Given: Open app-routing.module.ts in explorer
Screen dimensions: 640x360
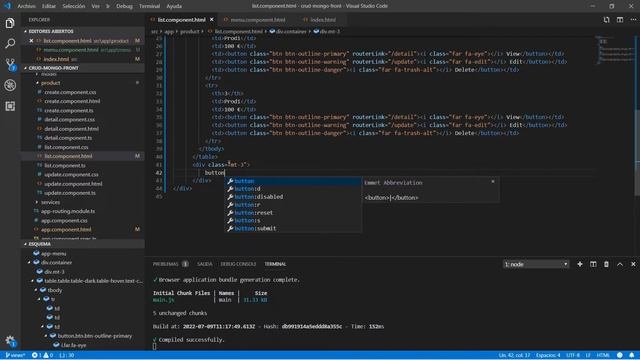Looking at the screenshot, I should coord(68,211).
